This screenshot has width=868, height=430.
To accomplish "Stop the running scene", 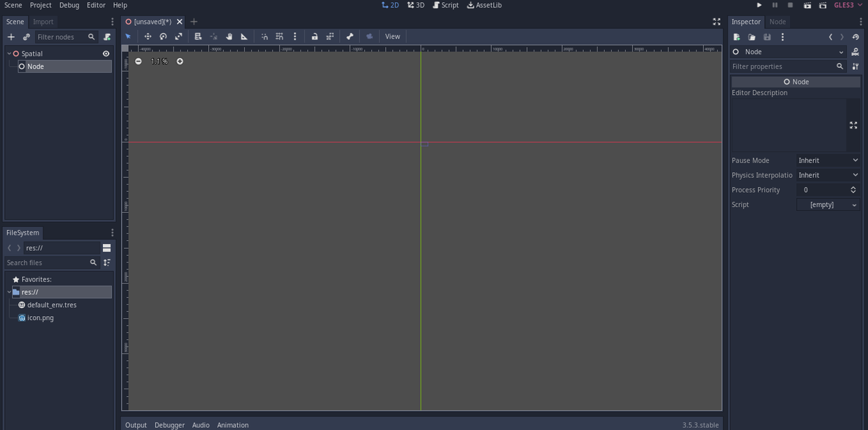I will coord(790,5).
